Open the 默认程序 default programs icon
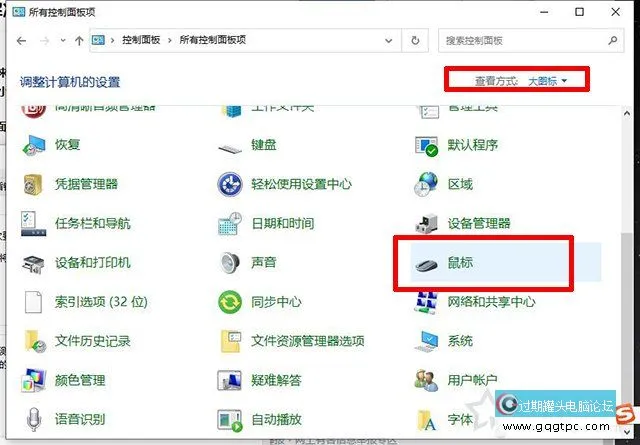640x445 pixels. tap(426, 146)
